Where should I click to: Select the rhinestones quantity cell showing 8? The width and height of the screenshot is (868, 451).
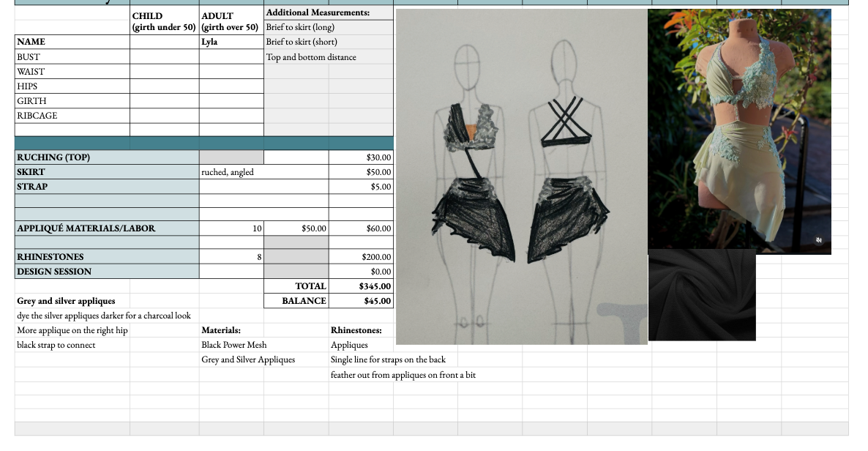point(231,256)
